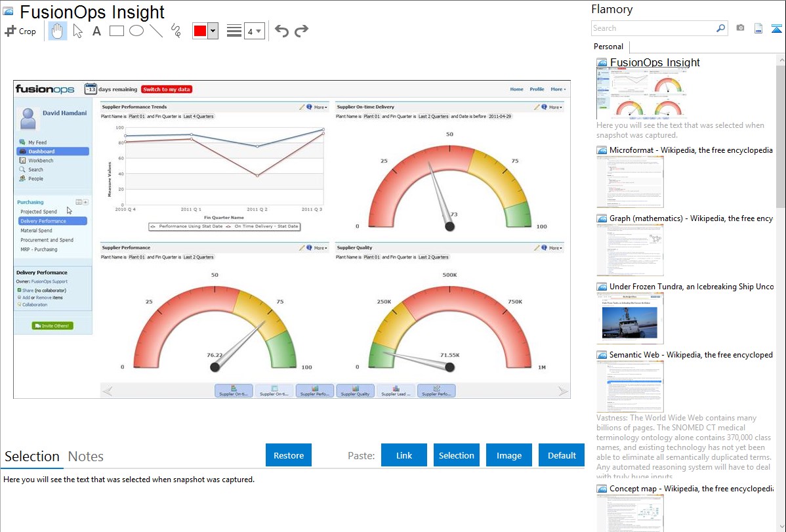
Task: Click the grid layout icon beside Purchasing
Action: click(x=79, y=202)
